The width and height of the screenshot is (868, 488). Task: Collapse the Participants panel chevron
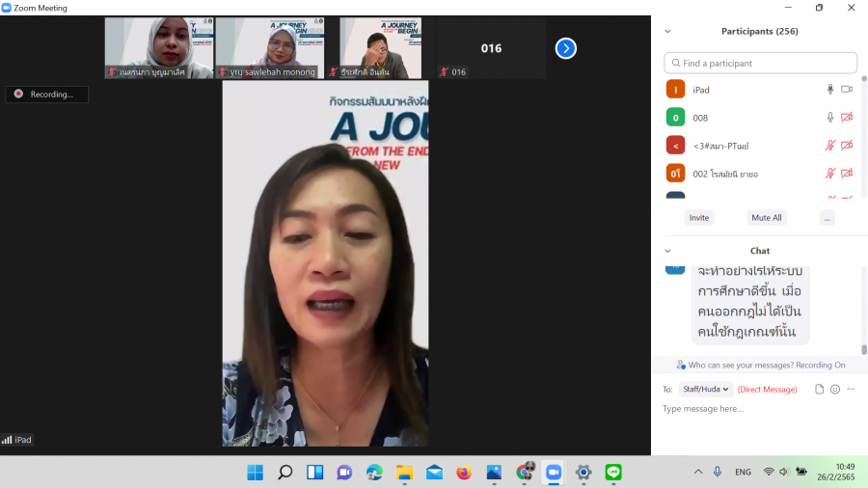pyautogui.click(x=668, y=31)
